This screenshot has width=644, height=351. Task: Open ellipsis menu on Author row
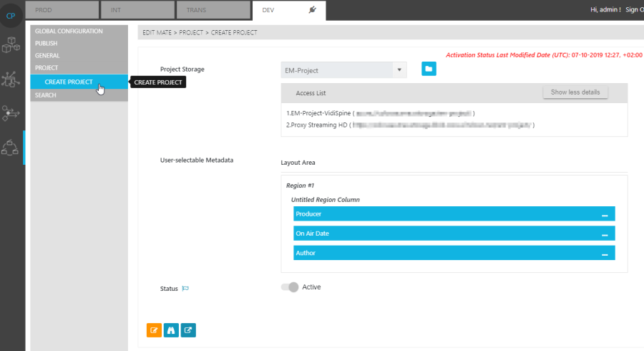pos(605,254)
